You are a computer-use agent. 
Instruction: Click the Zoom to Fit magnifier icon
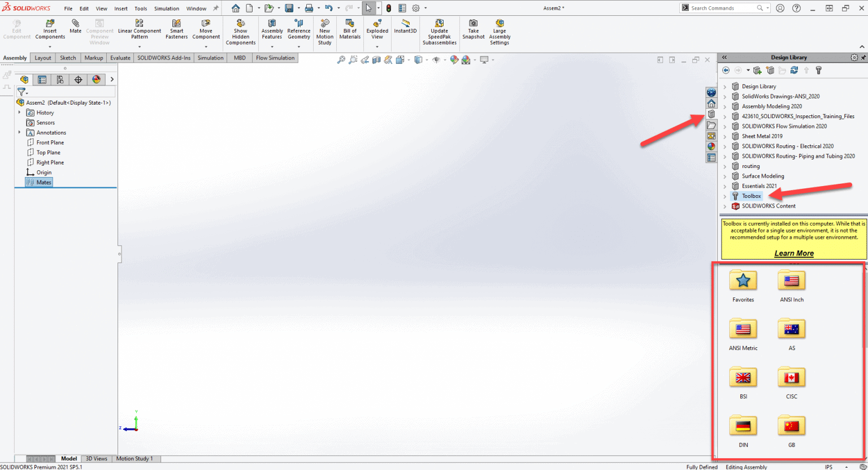[x=341, y=59]
